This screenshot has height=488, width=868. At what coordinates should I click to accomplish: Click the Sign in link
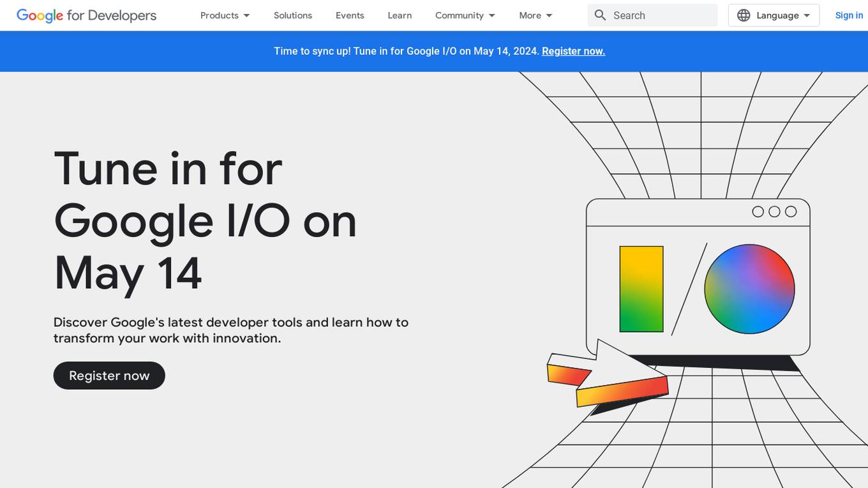click(849, 15)
